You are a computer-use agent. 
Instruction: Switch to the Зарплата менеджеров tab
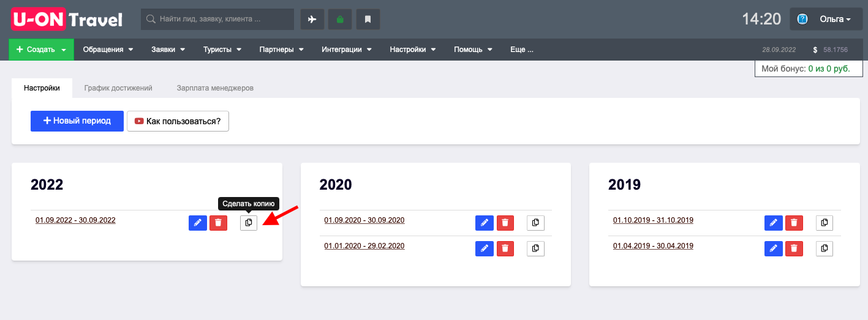click(x=215, y=88)
